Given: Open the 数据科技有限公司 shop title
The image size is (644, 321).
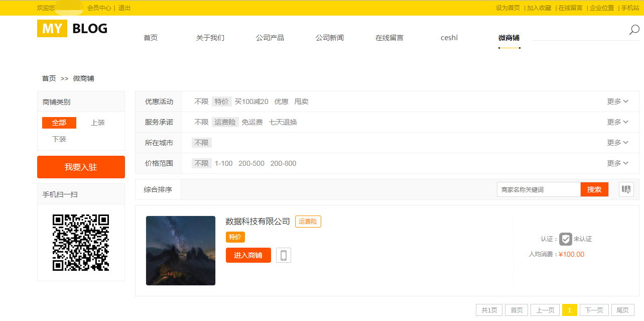Looking at the screenshot, I should [258, 222].
